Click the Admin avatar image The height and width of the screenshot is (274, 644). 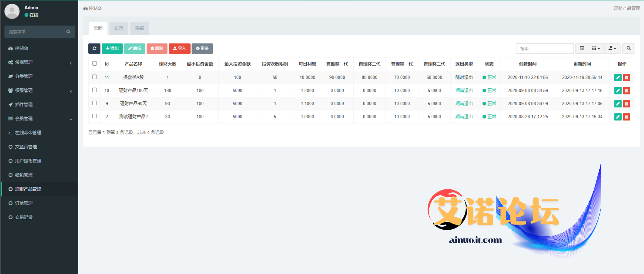(x=12, y=12)
